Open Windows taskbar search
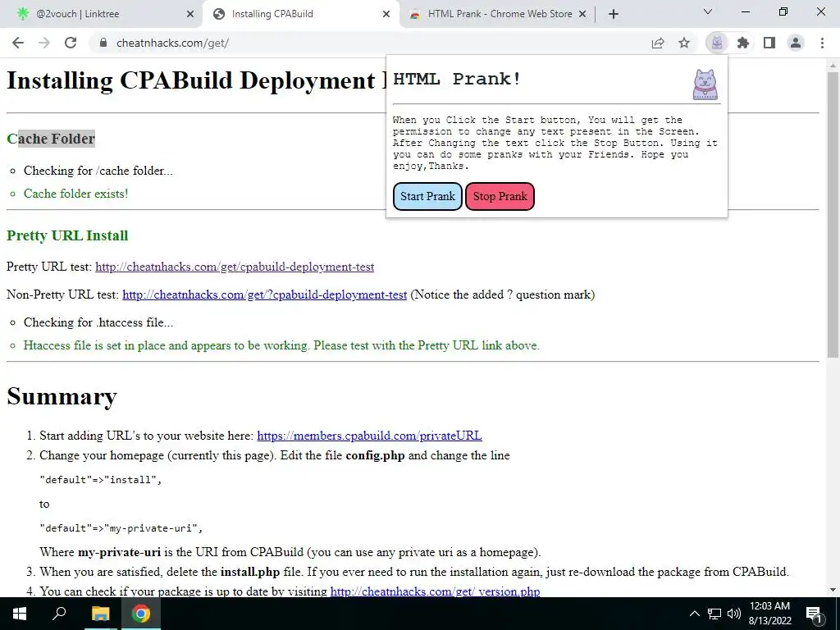 59,614
